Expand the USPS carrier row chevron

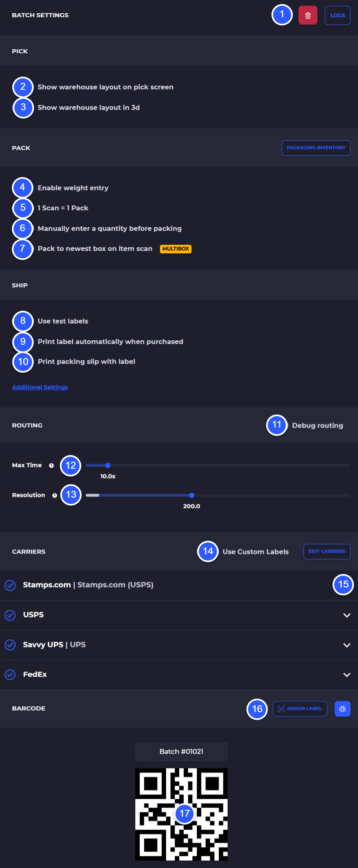[x=347, y=615]
